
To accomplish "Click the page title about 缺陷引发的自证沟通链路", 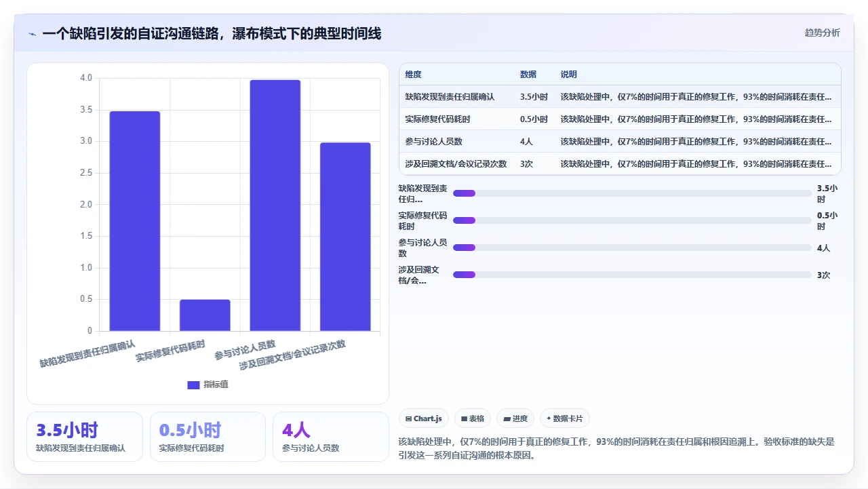I will point(212,33).
